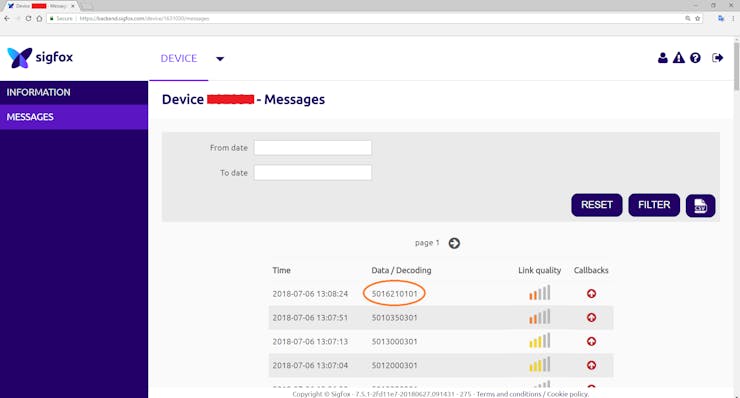Screen dimensions: 740x398
Task: Click the page scrollbar thumb
Action: point(736,66)
